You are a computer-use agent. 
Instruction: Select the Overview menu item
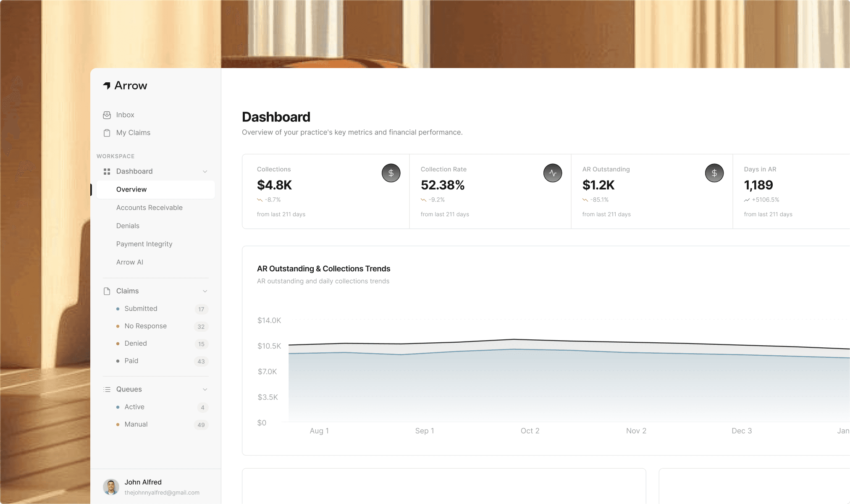coord(131,189)
